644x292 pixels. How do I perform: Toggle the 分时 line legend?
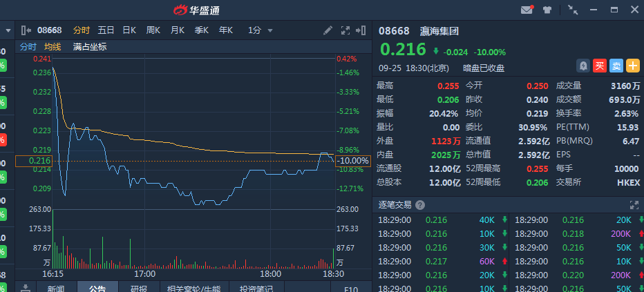click(x=28, y=47)
